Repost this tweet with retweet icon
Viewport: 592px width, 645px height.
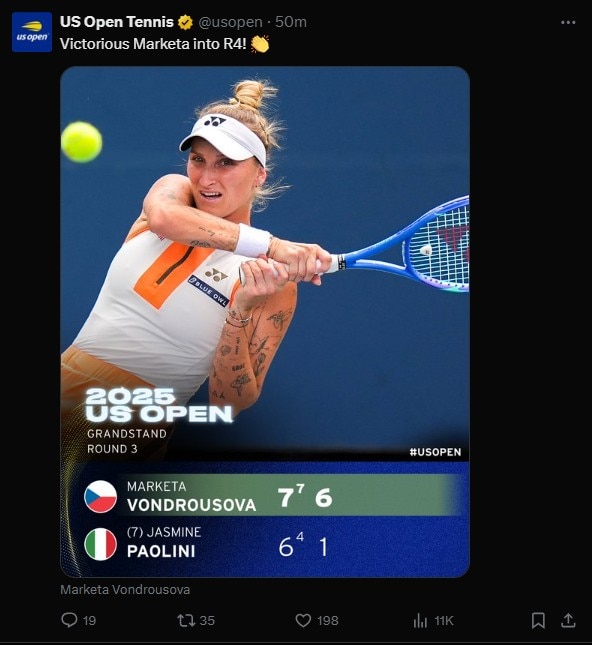[x=185, y=620]
